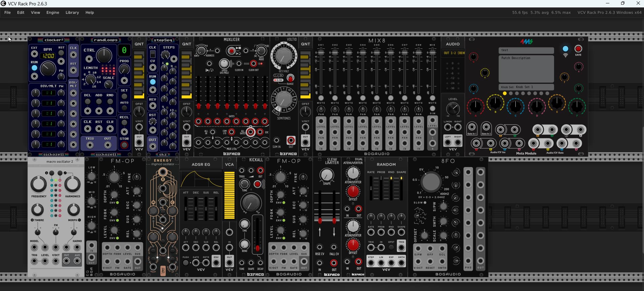Open the Library menu
This screenshot has width=644, height=291.
(x=72, y=12)
